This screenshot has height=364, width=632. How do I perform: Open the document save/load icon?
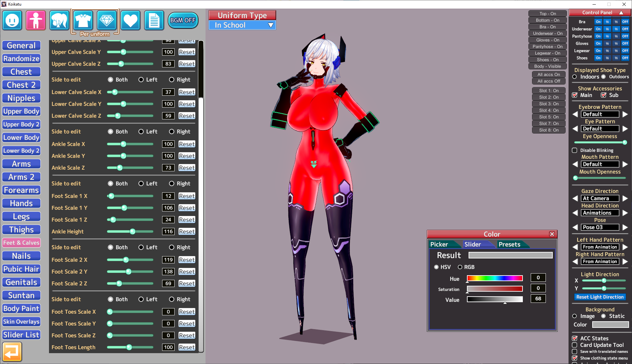pyautogui.click(x=154, y=20)
